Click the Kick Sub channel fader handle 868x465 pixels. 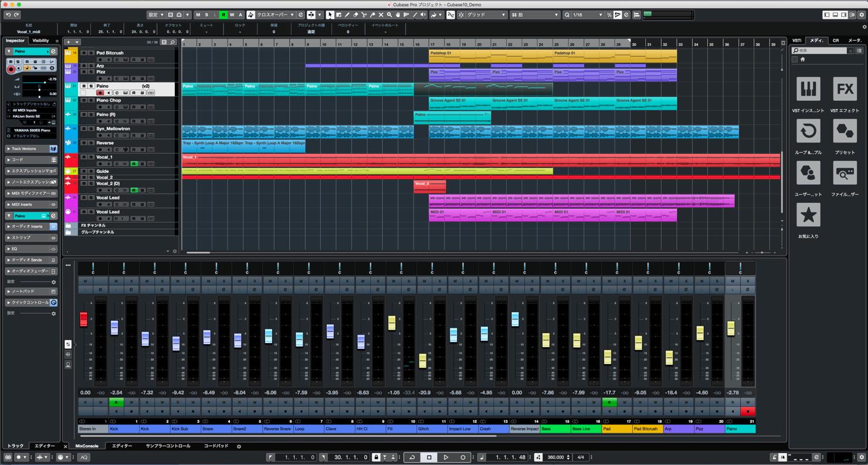[x=175, y=343]
